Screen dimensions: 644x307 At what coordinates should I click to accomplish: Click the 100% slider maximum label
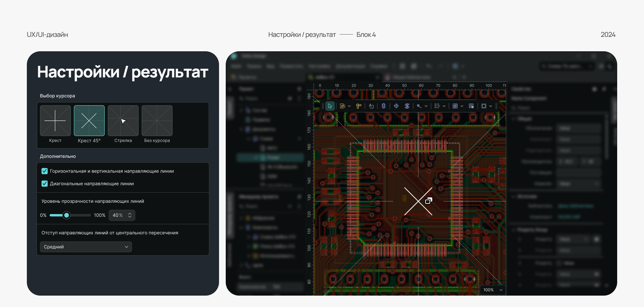(x=100, y=215)
